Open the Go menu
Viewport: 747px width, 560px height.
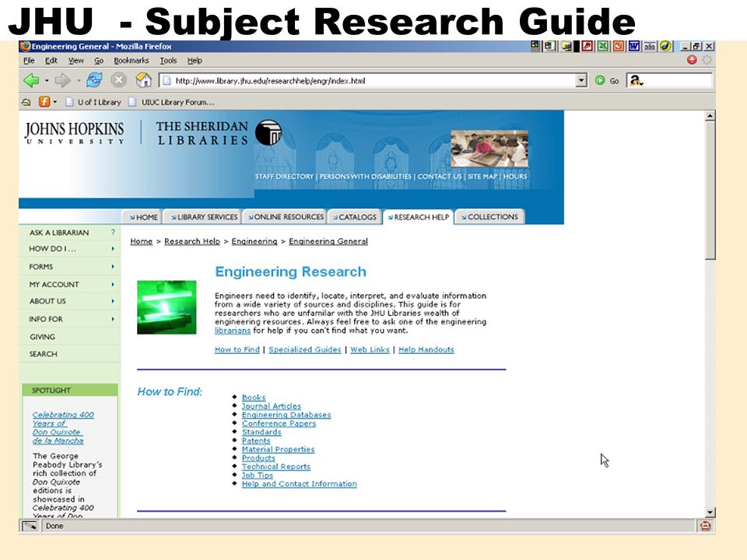[x=99, y=61]
